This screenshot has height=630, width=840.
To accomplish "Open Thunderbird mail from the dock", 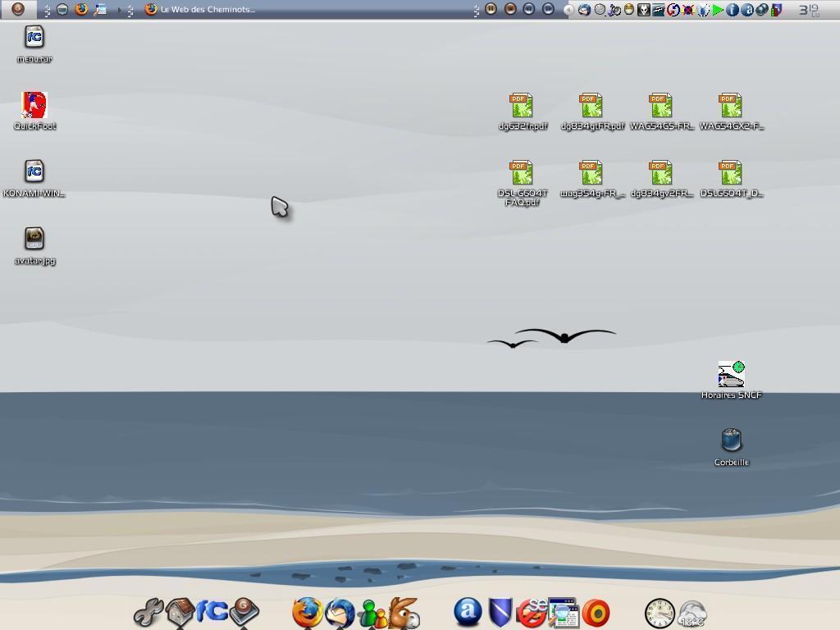I will [340, 613].
